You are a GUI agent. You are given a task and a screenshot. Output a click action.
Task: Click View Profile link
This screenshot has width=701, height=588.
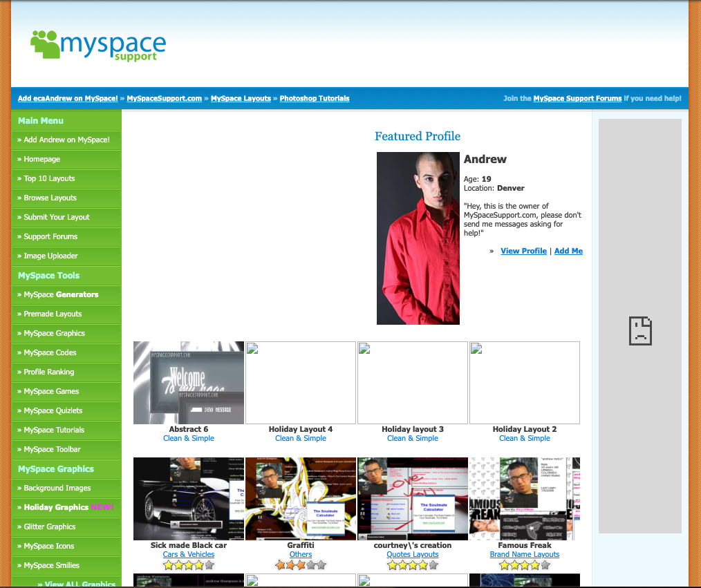point(523,251)
